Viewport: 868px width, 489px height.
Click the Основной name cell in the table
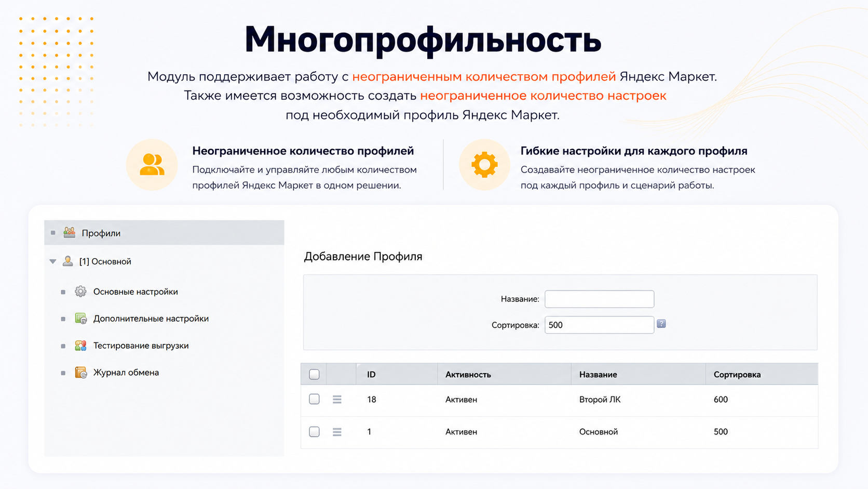pyautogui.click(x=599, y=432)
